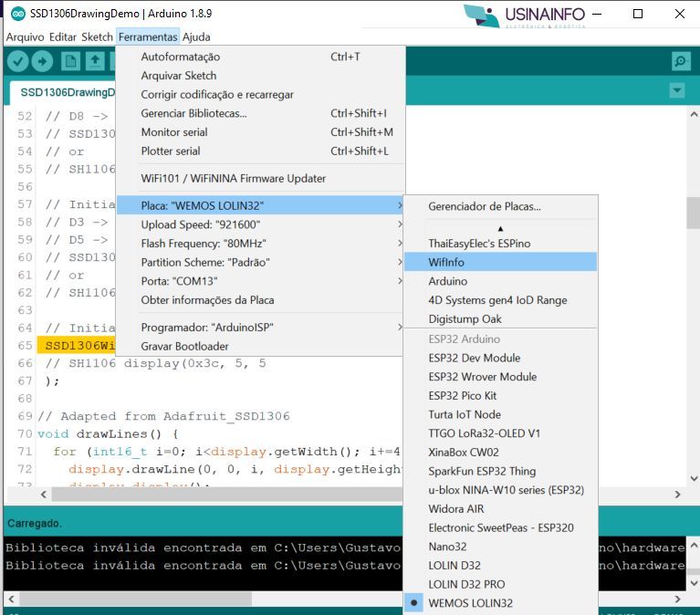Viewport: 700px width, 615px height.
Task: Choose Arquivar Sketch menu entry
Action: point(260,76)
